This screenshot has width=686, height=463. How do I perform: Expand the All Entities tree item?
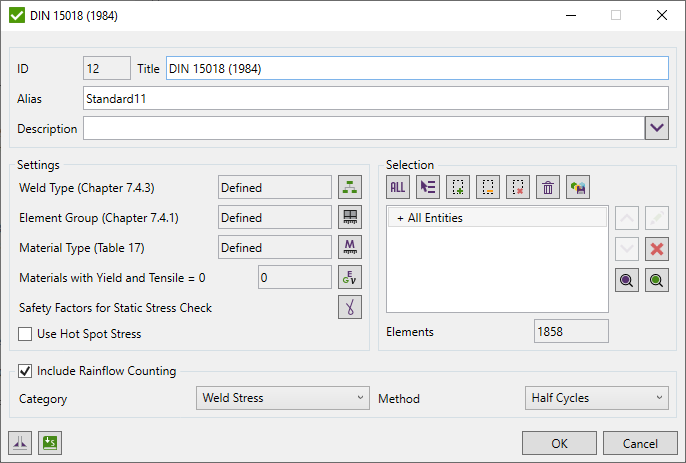pyautogui.click(x=400, y=218)
